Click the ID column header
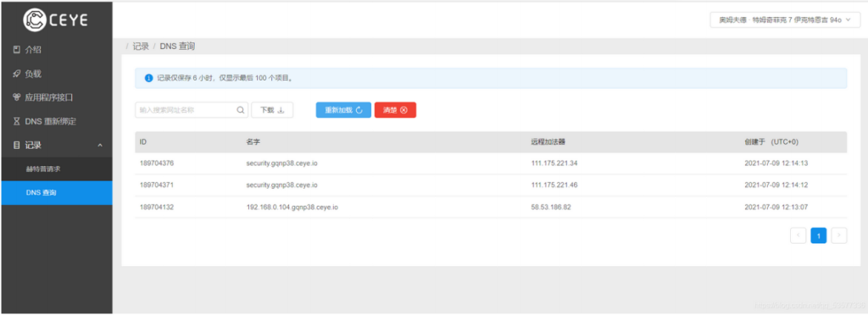The image size is (868, 315). tap(142, 142)
